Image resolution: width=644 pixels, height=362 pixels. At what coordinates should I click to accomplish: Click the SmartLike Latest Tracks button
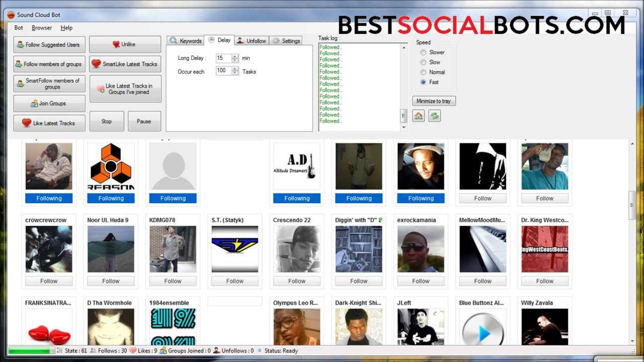tap(125, 64)
